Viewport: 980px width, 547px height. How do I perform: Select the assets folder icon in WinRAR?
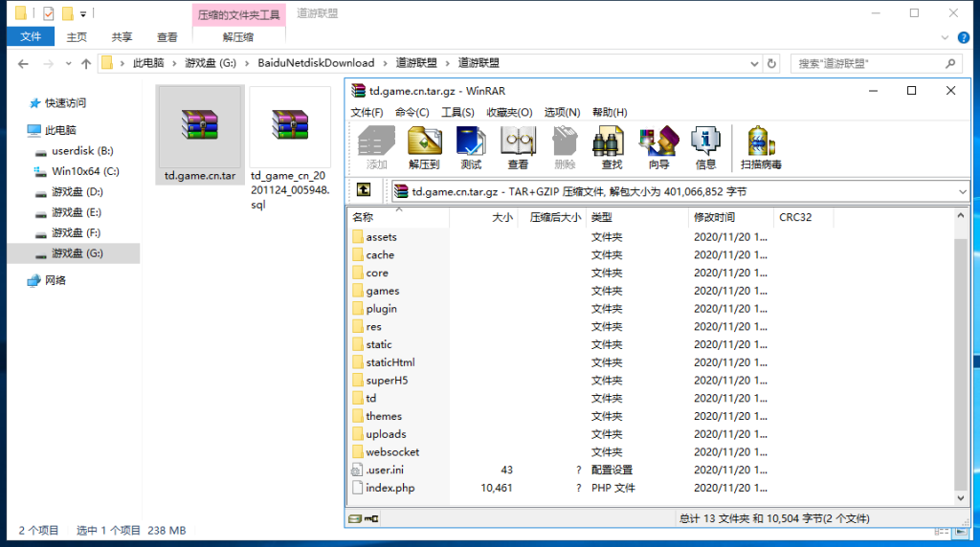358,236
